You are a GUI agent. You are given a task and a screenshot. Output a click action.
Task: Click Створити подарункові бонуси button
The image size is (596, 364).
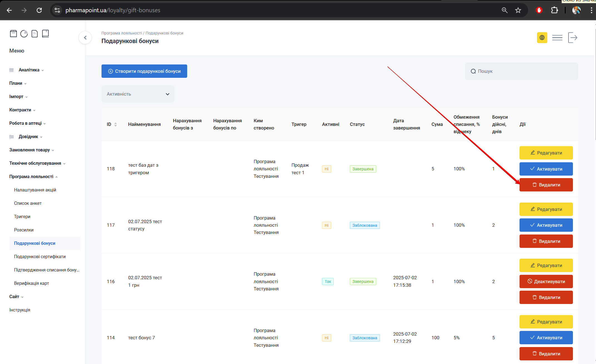[x=144, y=71]
